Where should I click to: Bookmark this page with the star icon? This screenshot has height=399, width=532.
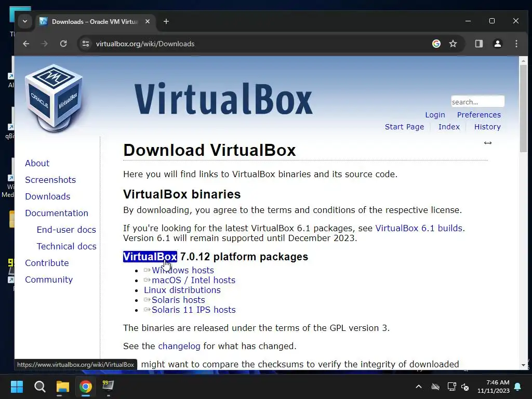[x=453, y=44]
